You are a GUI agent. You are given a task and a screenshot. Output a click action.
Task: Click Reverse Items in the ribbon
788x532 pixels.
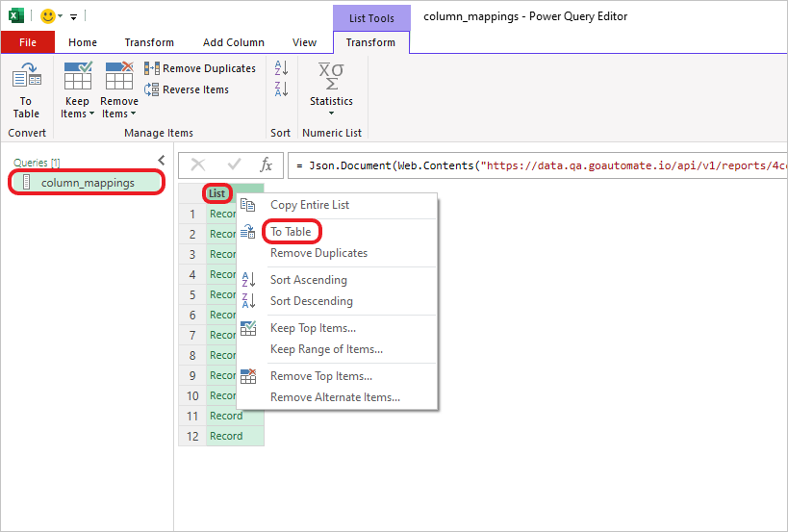coord(187,89)
